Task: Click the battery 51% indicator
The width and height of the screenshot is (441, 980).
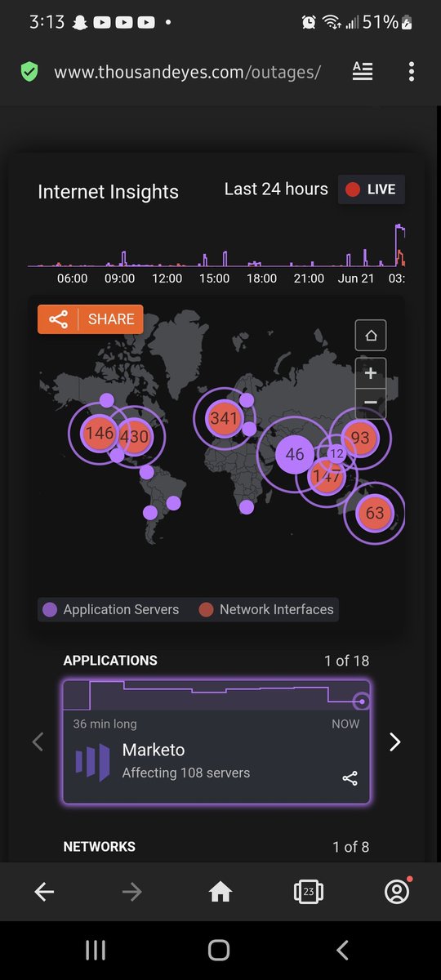Action: [x=388, y=22]
